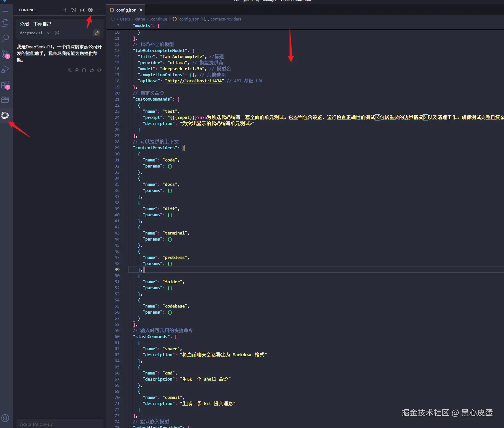Select the Continue extension icon in activity bar
This screenshot has height=428, width=504.
coord(5,115)
